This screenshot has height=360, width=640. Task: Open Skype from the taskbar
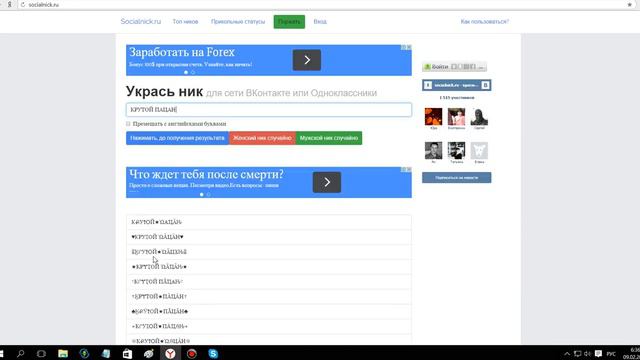pyautogui.click(x=213, y=353)
